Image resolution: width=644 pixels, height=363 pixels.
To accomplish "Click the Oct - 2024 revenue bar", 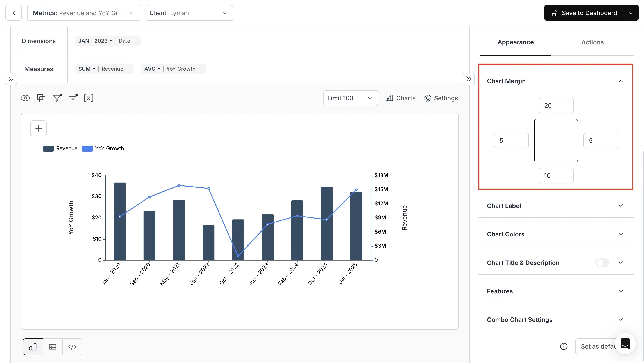I will tap(327, 224).
